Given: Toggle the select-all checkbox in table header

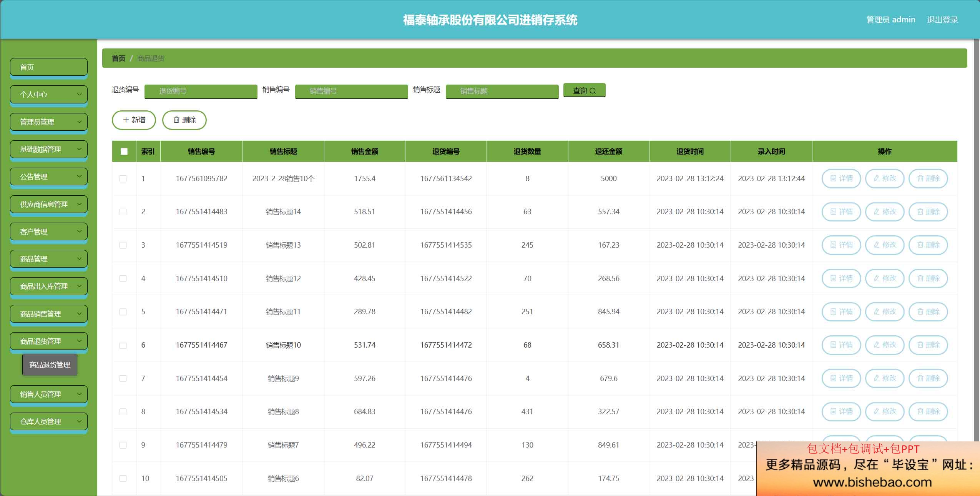Looking at the screenshot, I should click(x=124, y=151).
